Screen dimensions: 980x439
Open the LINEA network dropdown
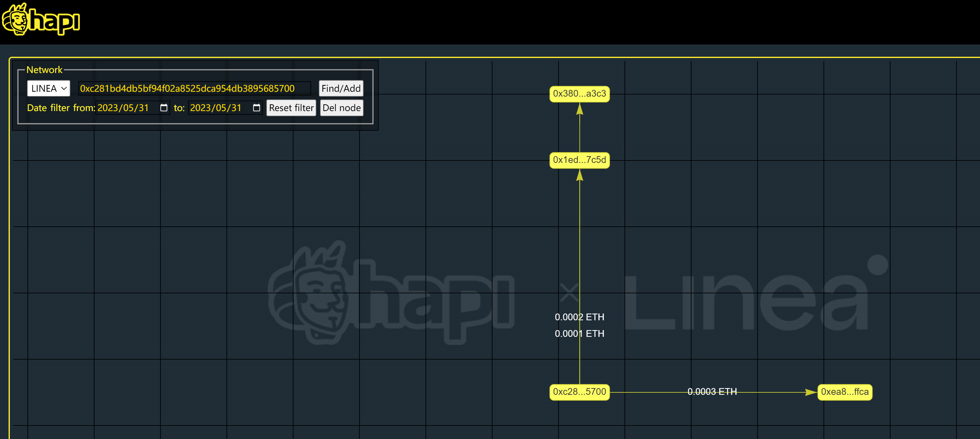click(x=49, y=88)
